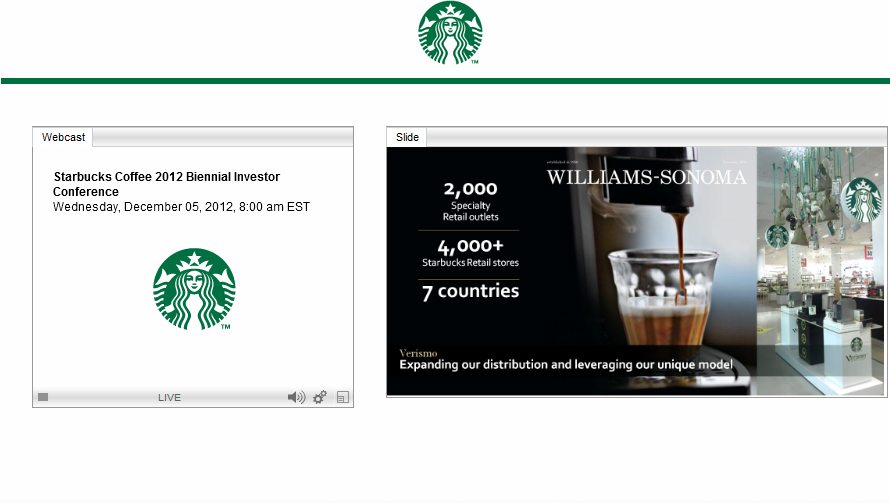Click the 'Verismo' label on the slide
890x503 pixels.
tap(418, 353)
